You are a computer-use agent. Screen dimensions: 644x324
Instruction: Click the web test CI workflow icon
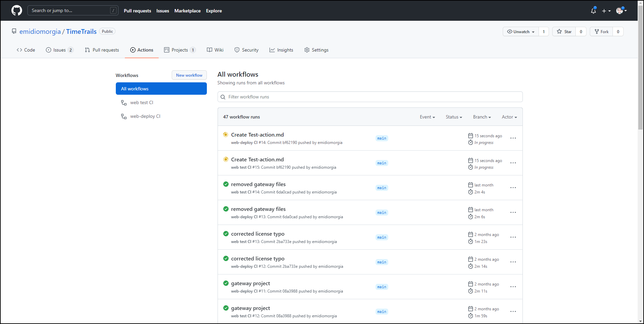(124, 103)
